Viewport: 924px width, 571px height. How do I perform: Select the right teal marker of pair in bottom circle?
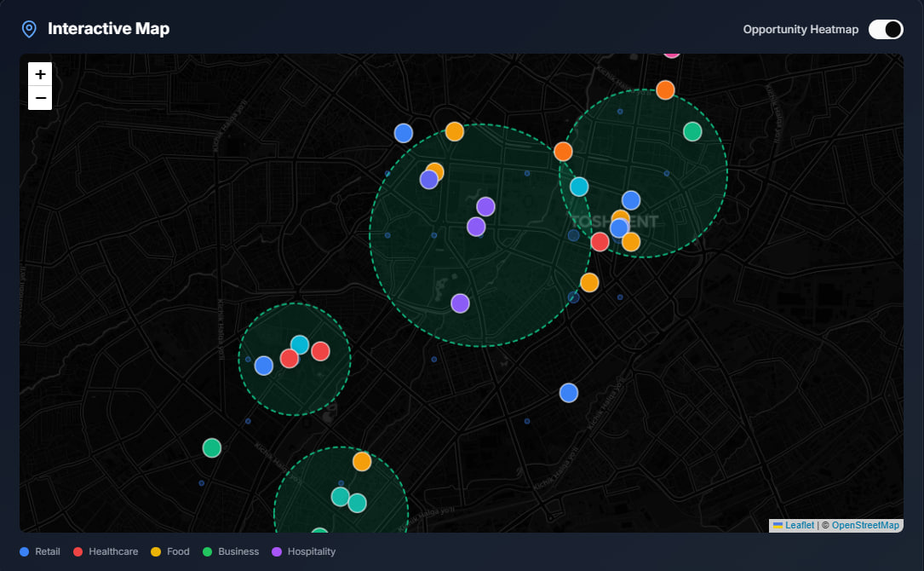click(357, 503)
